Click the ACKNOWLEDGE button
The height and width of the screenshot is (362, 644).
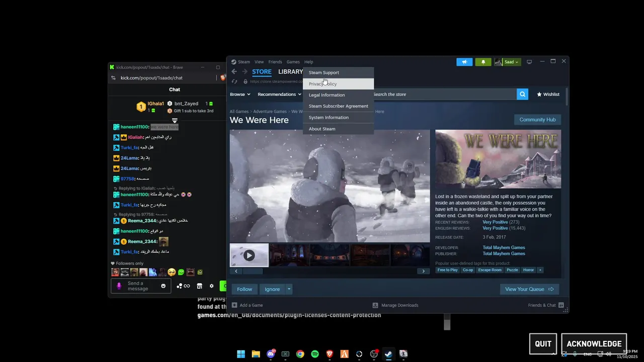(x=594, y=344)
